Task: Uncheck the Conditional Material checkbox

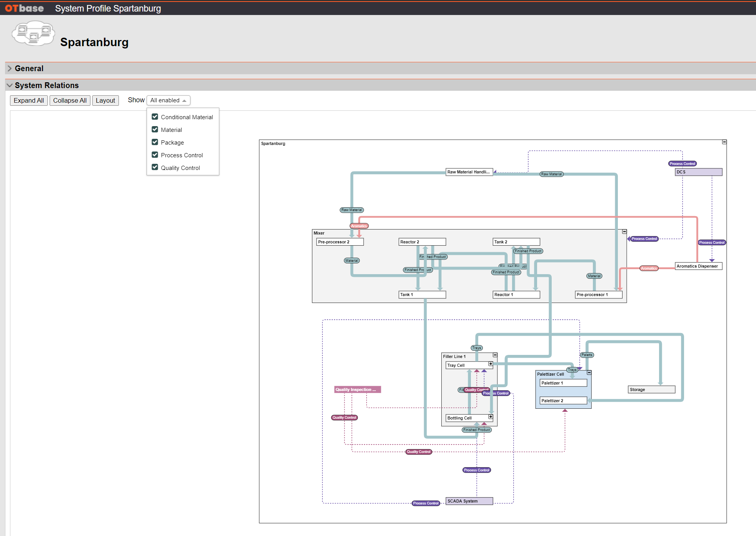Action: 155,117
